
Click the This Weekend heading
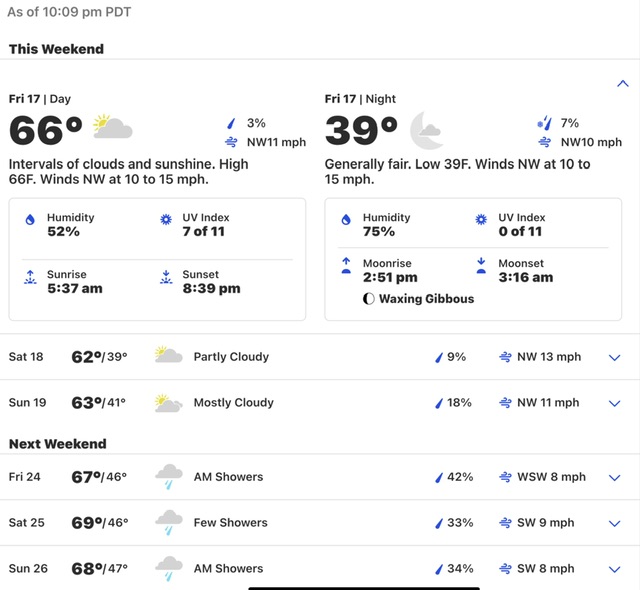click(56, 49)
